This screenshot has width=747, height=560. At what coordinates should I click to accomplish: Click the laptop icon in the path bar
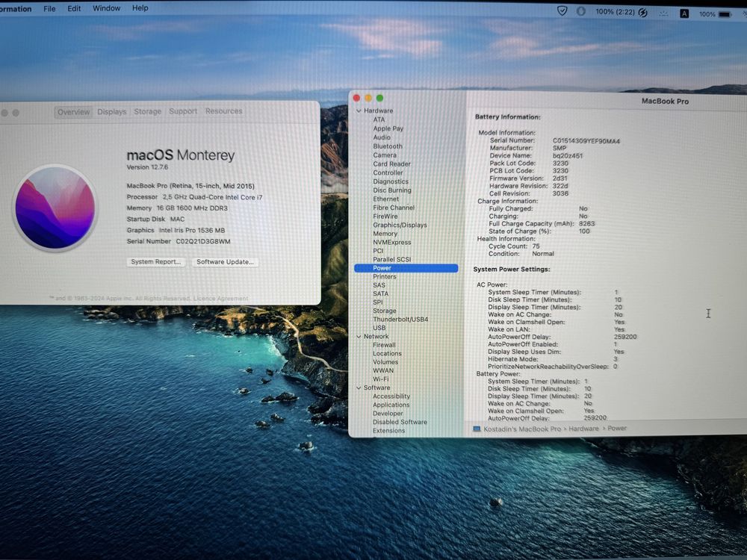(477, 429)
